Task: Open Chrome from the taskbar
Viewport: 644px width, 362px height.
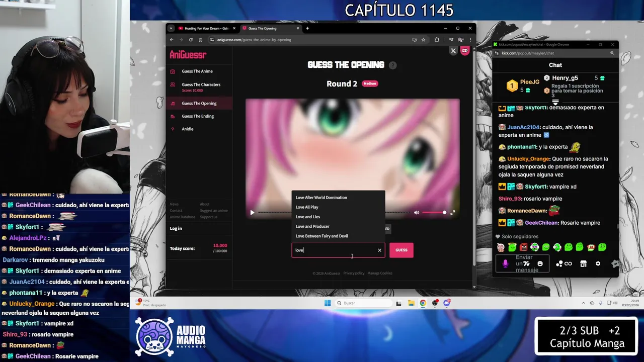Action: pos(423,303)
